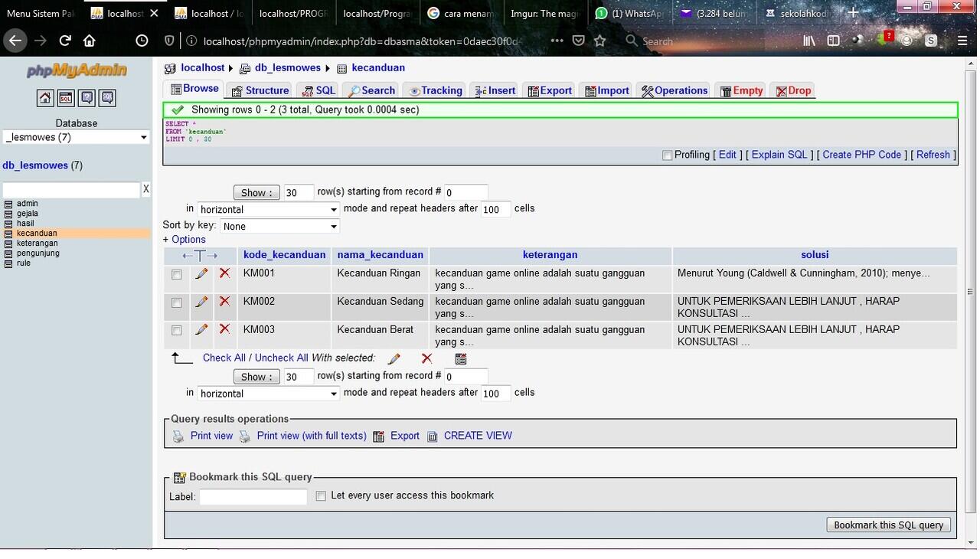Click the Drop table tab
This screenshot has height=559, width=980.
coord(792,90)
